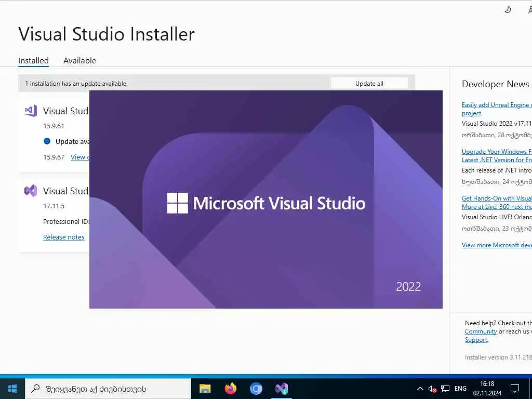Expand the system tray hidden icons chevron
Image resolution: width=532 pixels, height=399 pixels.
[420, 389]
